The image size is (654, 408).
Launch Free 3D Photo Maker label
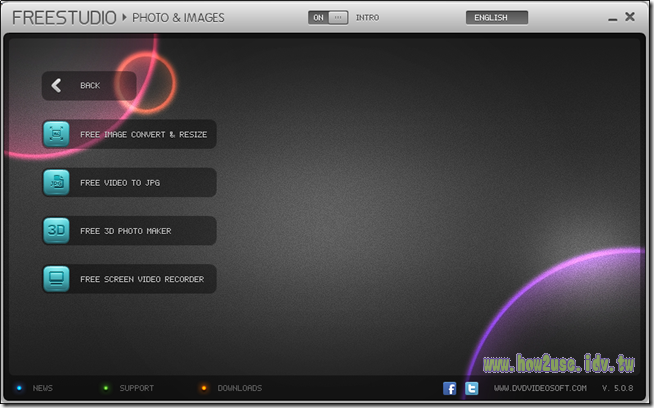click(126, 231)
